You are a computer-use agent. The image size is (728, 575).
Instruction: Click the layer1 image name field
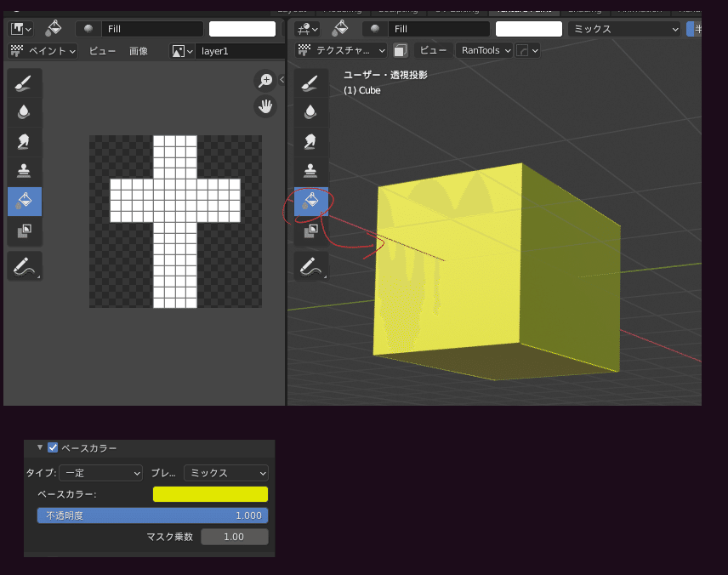pyautogui.click(x=241, y=51)
